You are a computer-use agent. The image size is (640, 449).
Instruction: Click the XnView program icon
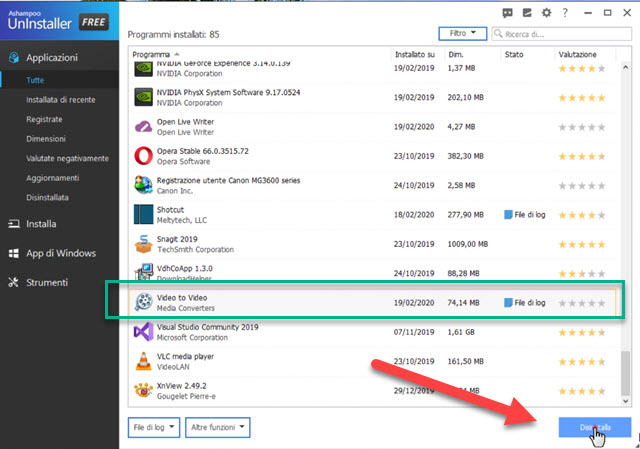coord(144,391)
